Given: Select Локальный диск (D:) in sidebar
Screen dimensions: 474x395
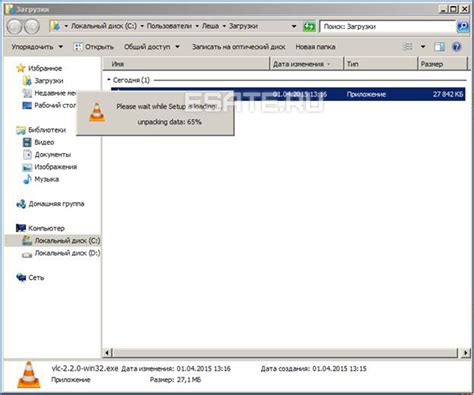Looking at the screenshot, I should (x=67, y=253).
